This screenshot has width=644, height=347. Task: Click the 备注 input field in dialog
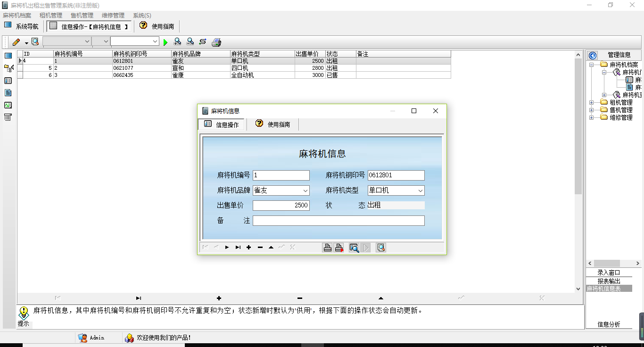339,221
